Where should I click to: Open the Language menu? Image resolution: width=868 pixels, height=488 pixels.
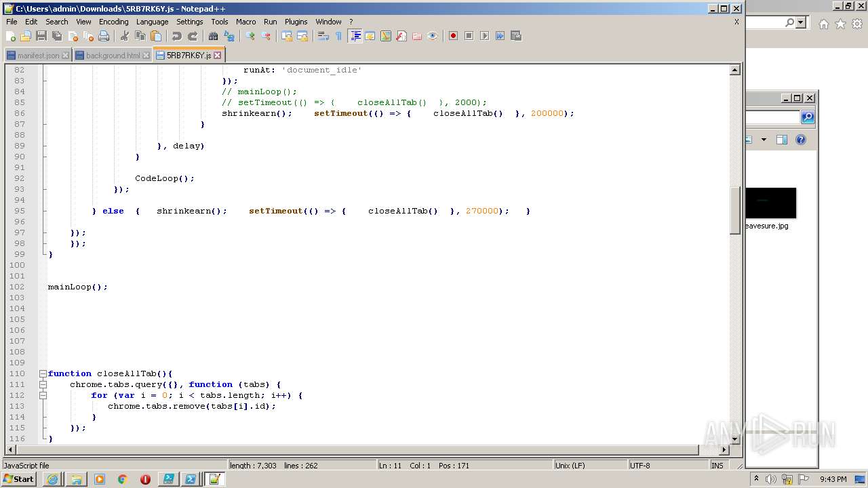point(152,22)
